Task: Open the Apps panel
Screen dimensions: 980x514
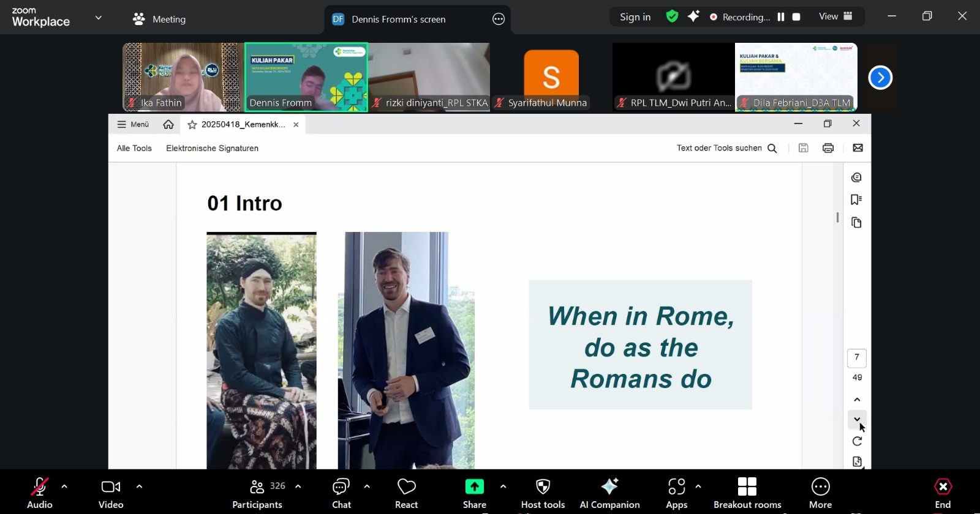Action: pyautogui.click(x=676, y=493)
